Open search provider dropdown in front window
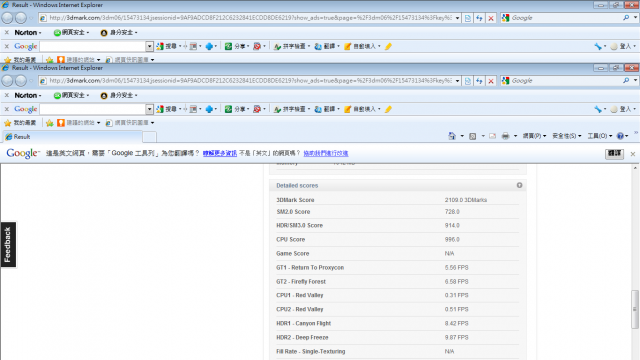Viewport: 640px width, 360px height. (635, 80)
